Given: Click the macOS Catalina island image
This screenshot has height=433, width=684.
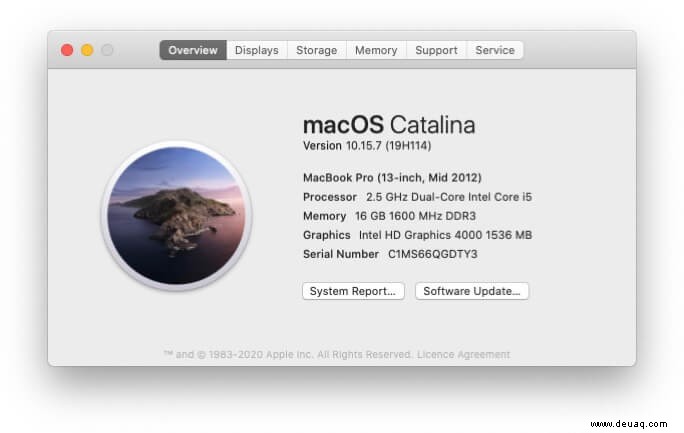Looking at the screenshot, I should click(x=176, y=215).
